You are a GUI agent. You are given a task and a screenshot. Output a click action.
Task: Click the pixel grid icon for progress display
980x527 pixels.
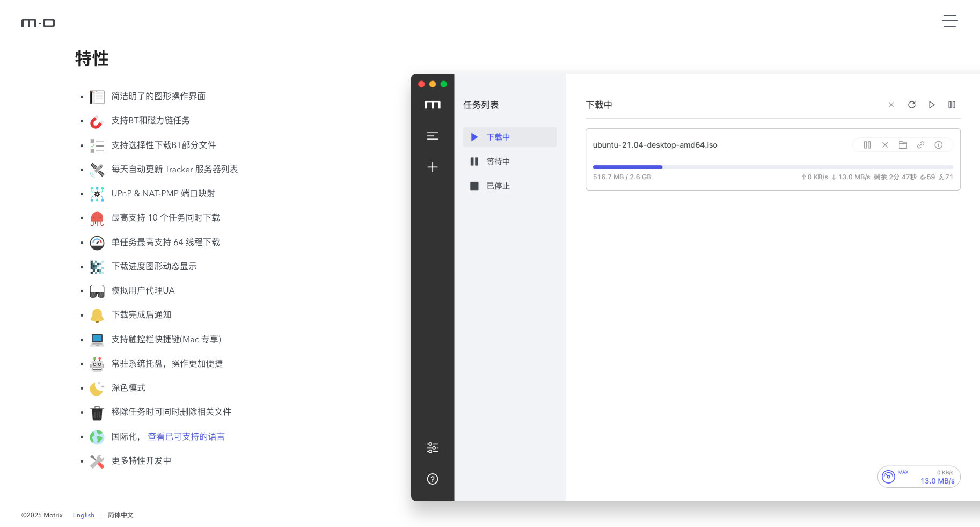tap(97, 267)
